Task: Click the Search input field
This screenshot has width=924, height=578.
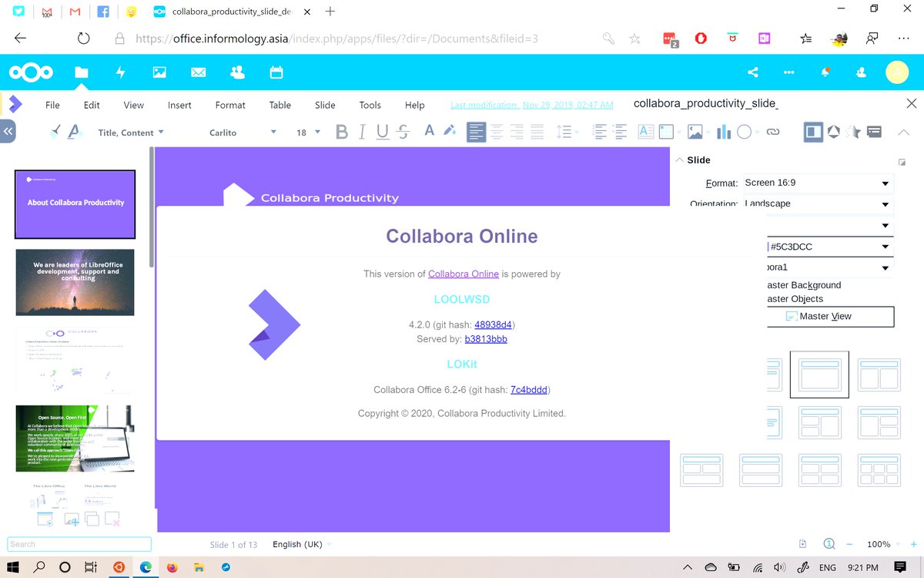Action: [x=79, y=544]
